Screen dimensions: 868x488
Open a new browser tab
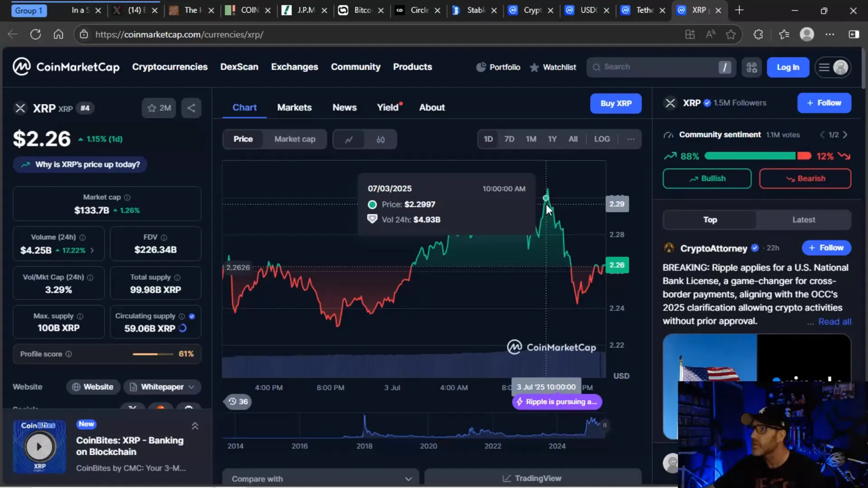(x=739, y=10)
